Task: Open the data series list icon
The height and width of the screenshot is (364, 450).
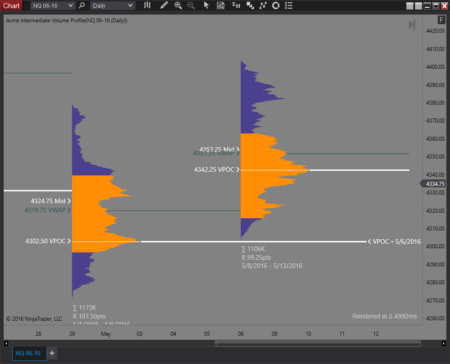Action: [x=289, y=5]
